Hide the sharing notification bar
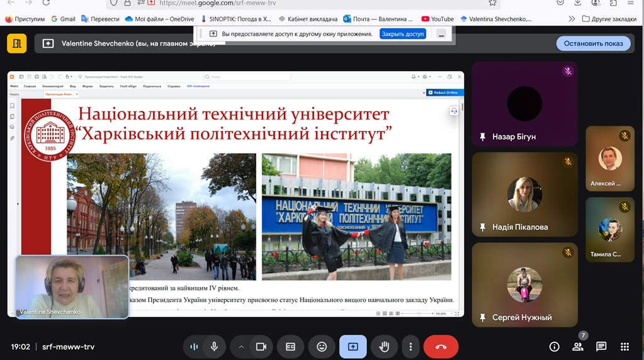This screenshot has width=644, height=360. [441, 34]
